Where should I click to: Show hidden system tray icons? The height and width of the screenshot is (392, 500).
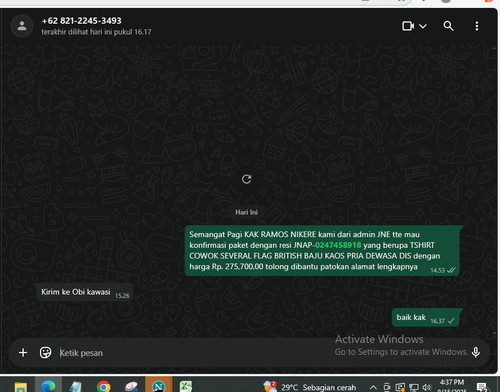click(373, 387)
